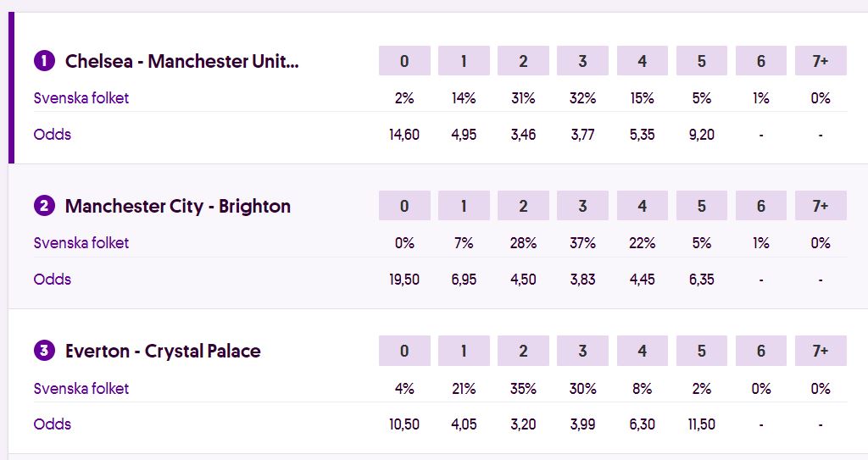
Task: Click Svenska folket label under Manchester City match
Action: 81,243
